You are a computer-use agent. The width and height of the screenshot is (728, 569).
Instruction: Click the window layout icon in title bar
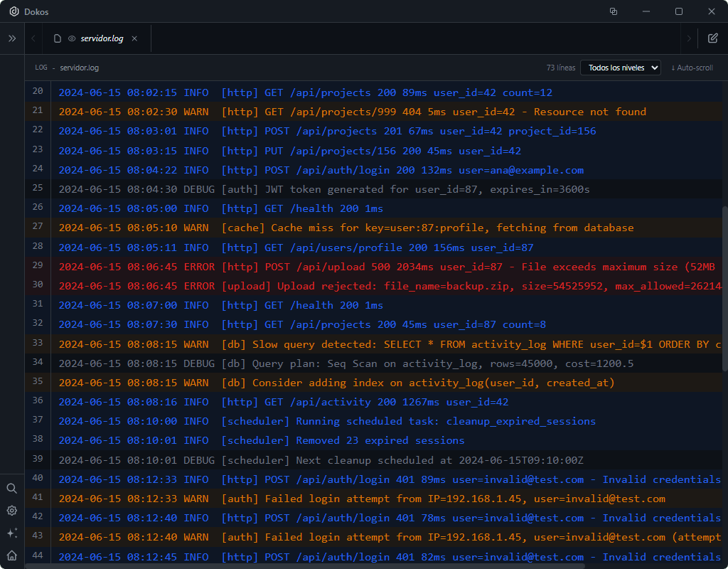coord(614,12)
